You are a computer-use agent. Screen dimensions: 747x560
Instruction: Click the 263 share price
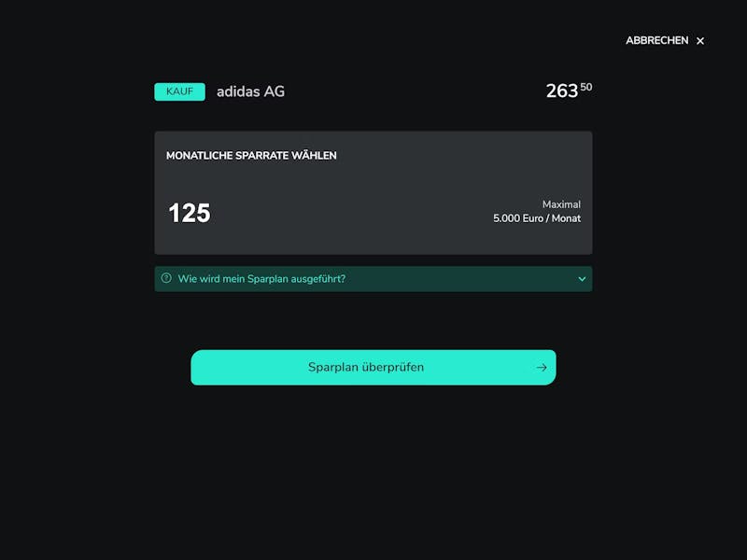(562, 91)
